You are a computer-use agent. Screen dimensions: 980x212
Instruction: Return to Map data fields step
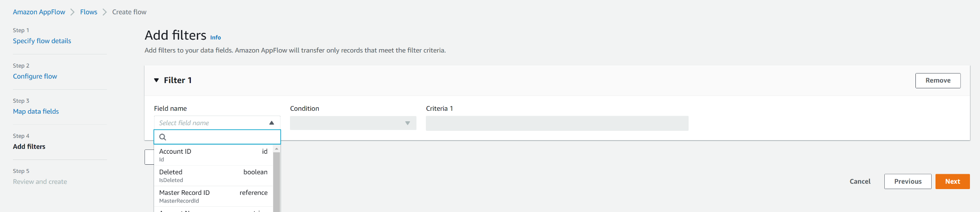(x=36, y=111)
